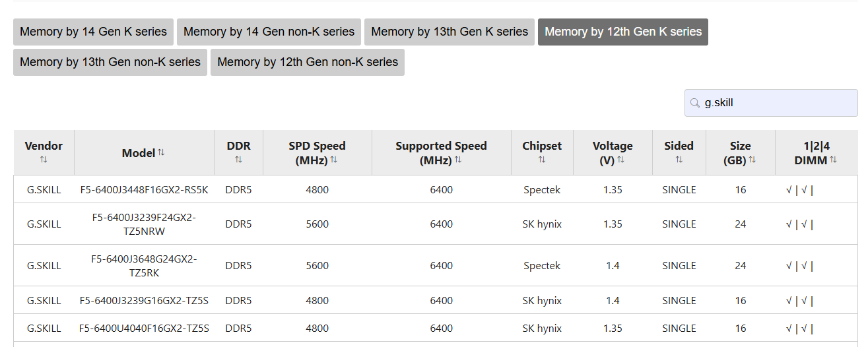The height and width of the screenshot is (347, 868).
Task: Show Memory by 12th Gen non-K series
Action: [x=307, y=62]
